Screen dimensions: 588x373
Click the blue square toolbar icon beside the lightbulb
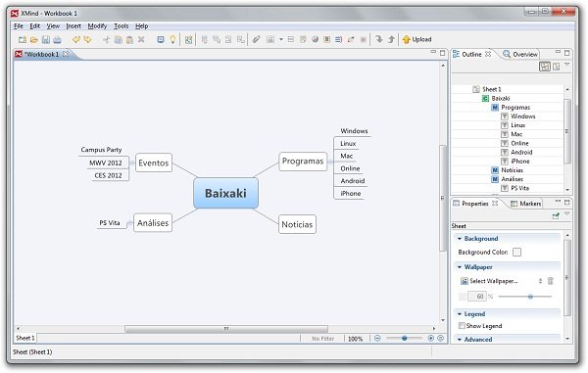[x=161, y=39]
